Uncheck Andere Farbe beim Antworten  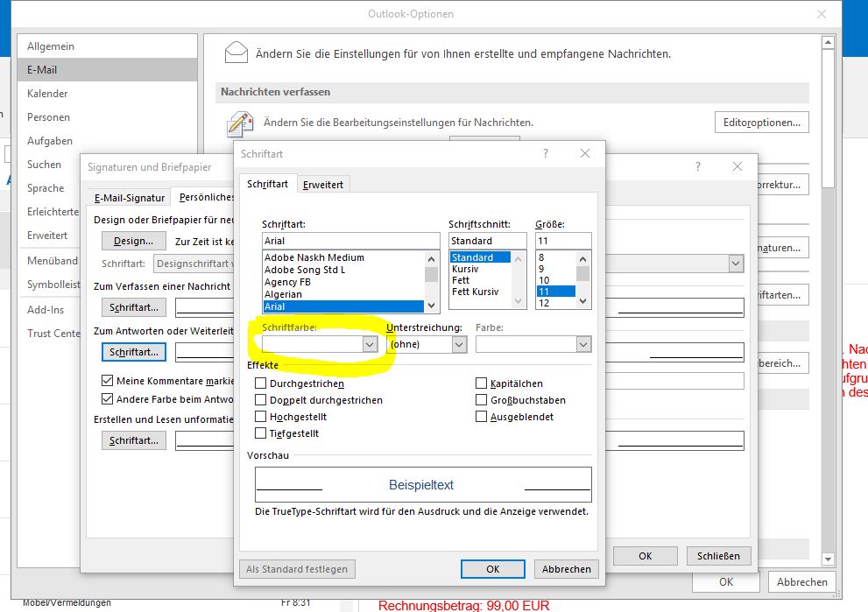tap(108, 399)
